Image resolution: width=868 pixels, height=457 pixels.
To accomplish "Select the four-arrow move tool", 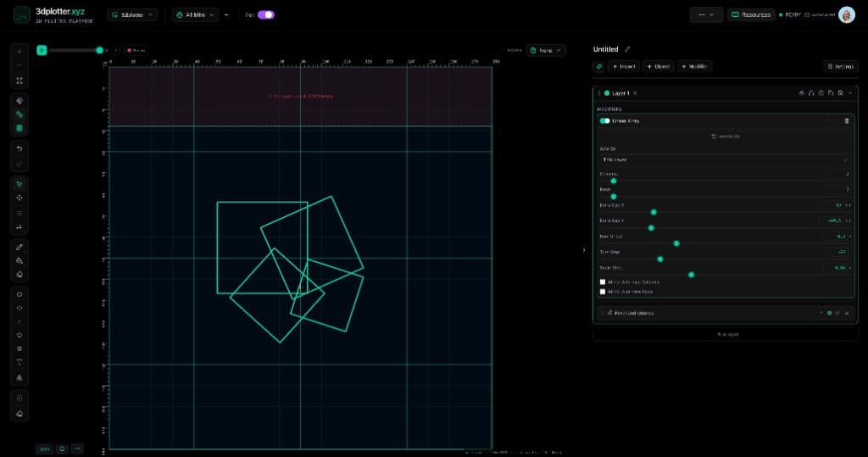I will (19, 198).
